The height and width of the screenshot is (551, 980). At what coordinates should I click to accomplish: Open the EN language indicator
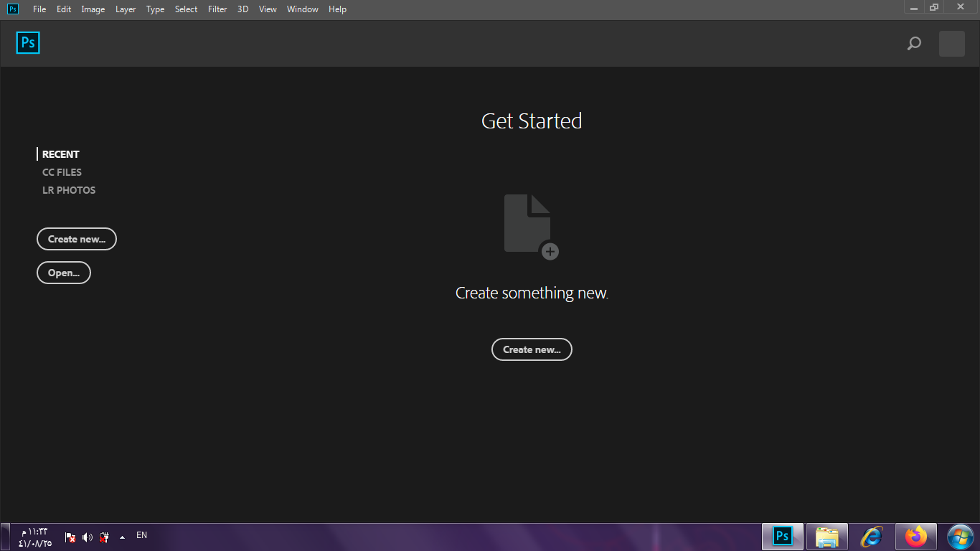[141, 535]
